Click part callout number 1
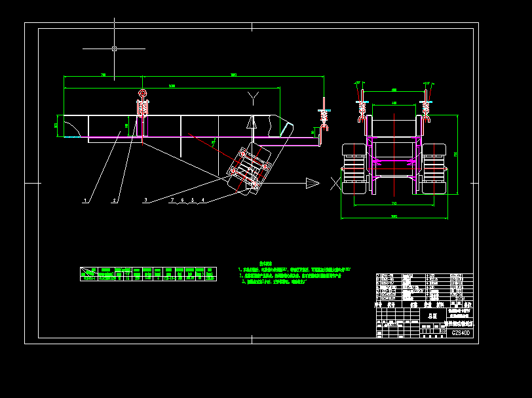This screenshot has height=398, width=532. click(x=85, y=201)
